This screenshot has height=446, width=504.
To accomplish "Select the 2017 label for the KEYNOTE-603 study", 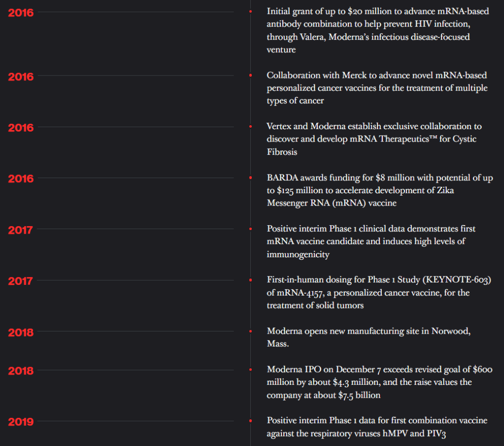I will (x=21, y=281).
